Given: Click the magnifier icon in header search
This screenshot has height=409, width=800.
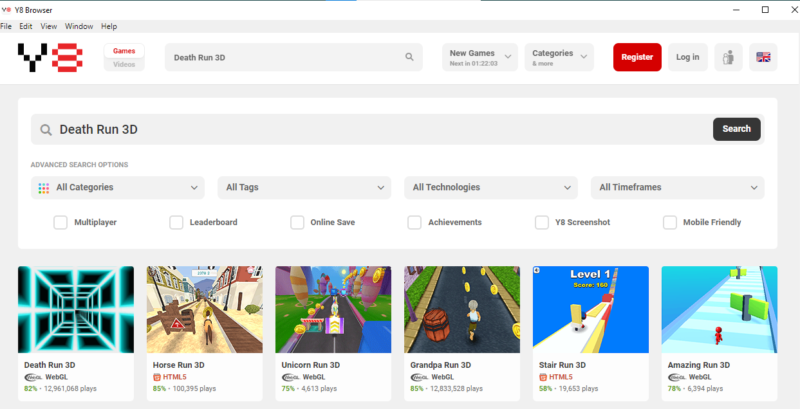Looking at the screenshot, I should (x=409, y=57).
